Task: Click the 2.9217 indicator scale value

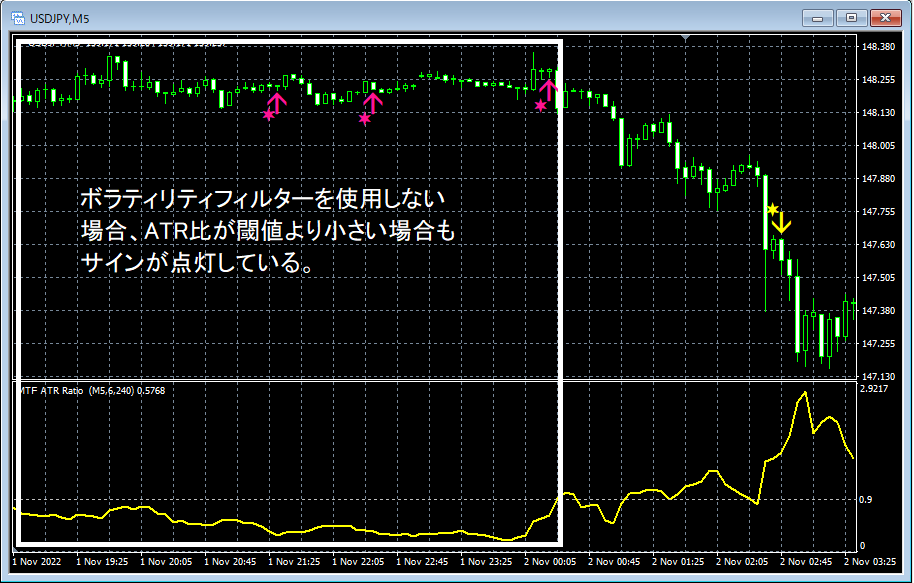Action: pyautogui.click(x=874, y=388)
